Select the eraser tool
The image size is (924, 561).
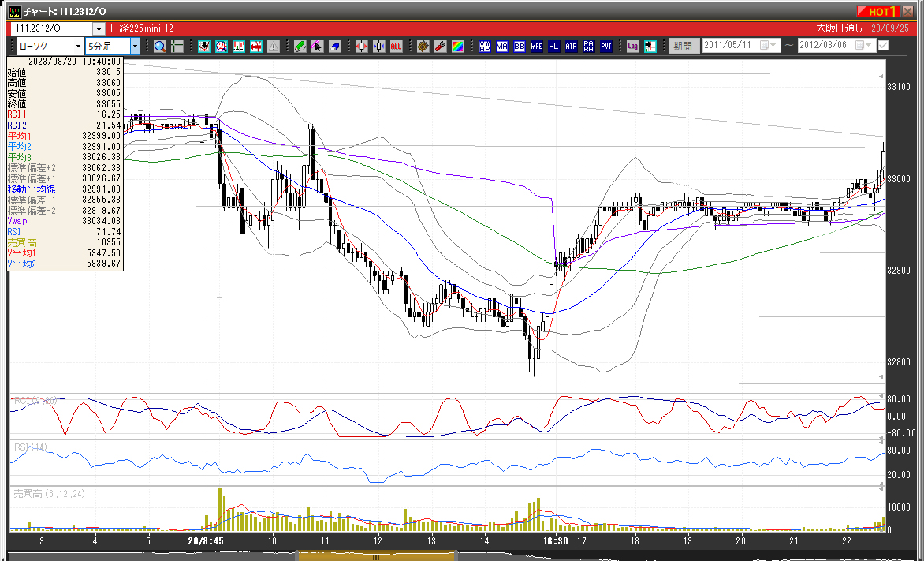334,46
